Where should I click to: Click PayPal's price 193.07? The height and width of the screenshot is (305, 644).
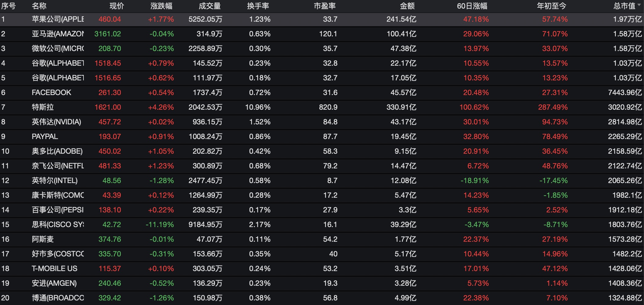110,137
